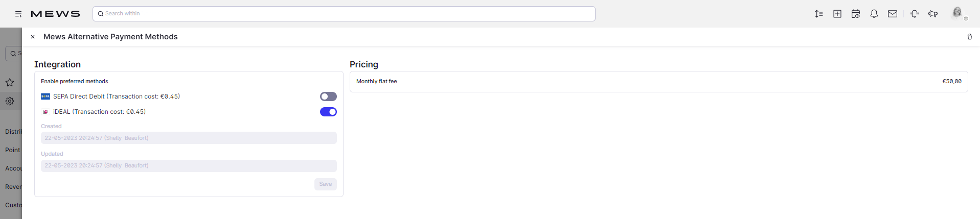Open the user profile avatar
This screenshot has height=219, width=980.
coord(958,13)
